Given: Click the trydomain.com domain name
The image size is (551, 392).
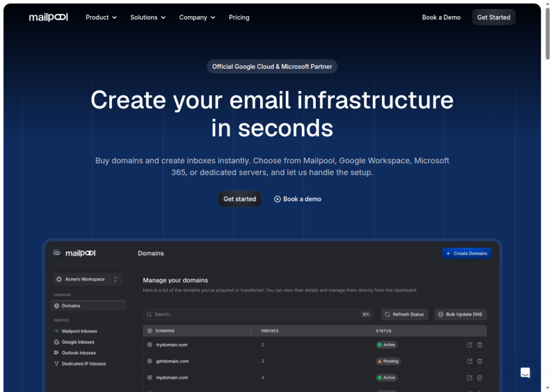Looking at the screenshot, I should tap(172, 345).
